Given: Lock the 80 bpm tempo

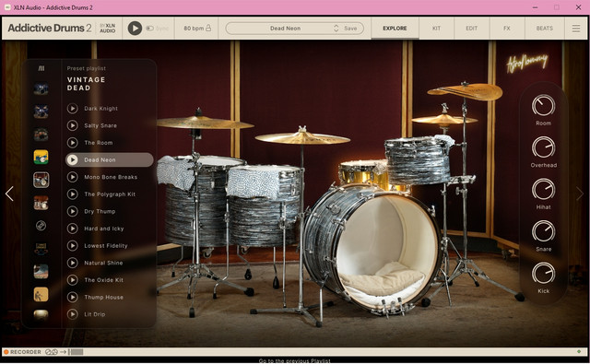Looking at the screenshot, I should (208, 29).
